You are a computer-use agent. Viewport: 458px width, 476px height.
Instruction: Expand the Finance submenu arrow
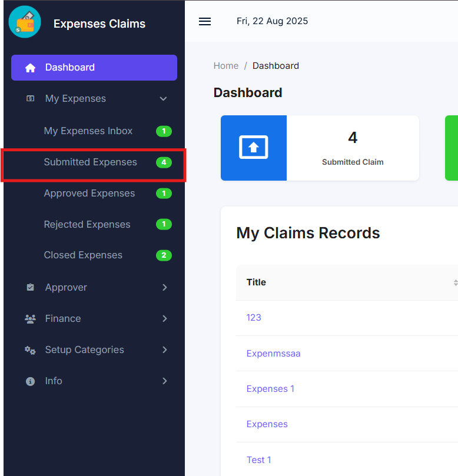[165, 319]
